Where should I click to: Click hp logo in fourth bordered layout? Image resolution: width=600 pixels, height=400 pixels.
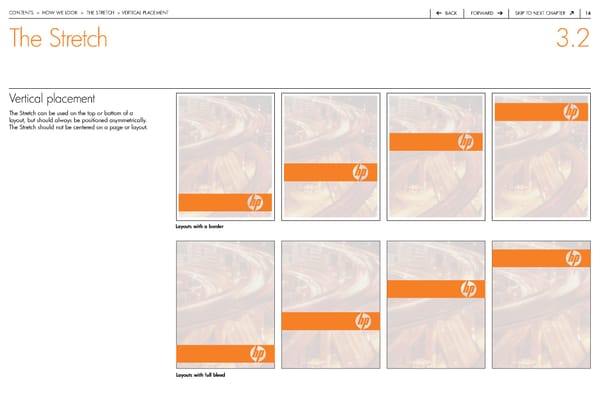(x=570, y=112)
